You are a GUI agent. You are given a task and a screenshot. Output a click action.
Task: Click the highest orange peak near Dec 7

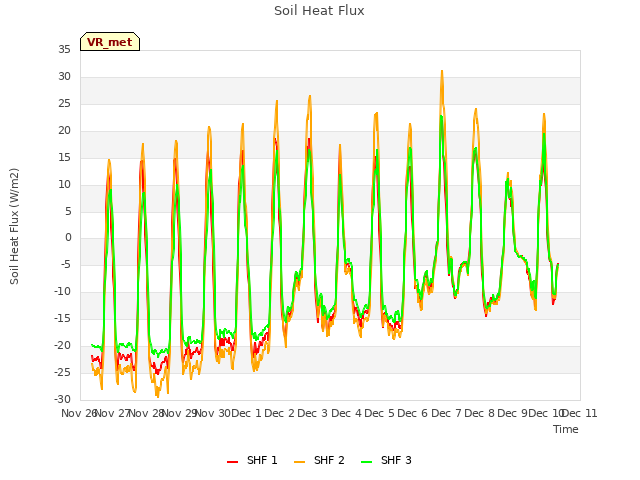click(442, 71)
